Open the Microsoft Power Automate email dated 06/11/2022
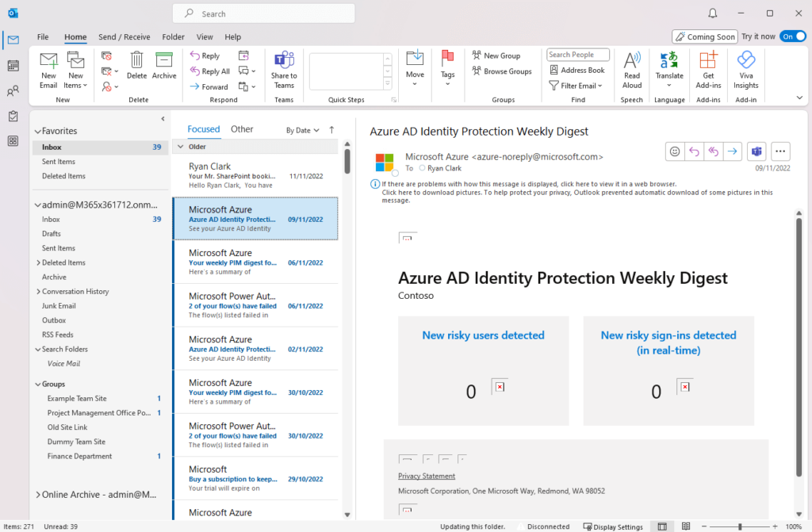 coord(255,305)
